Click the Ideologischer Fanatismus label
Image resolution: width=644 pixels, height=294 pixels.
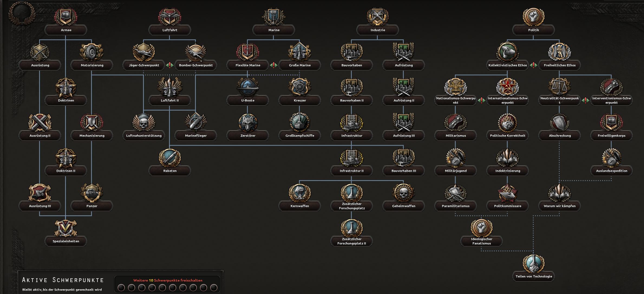click(x=482, y=241)
